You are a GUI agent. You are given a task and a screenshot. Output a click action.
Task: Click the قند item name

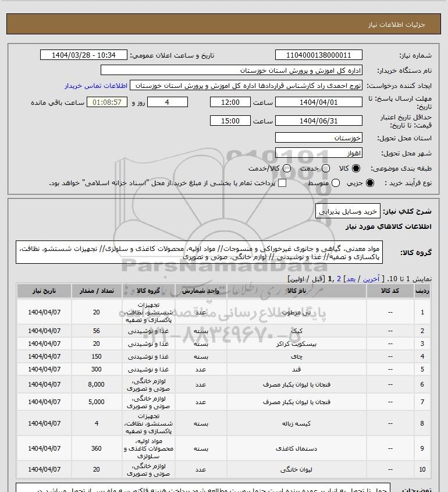tap(296, 369)
